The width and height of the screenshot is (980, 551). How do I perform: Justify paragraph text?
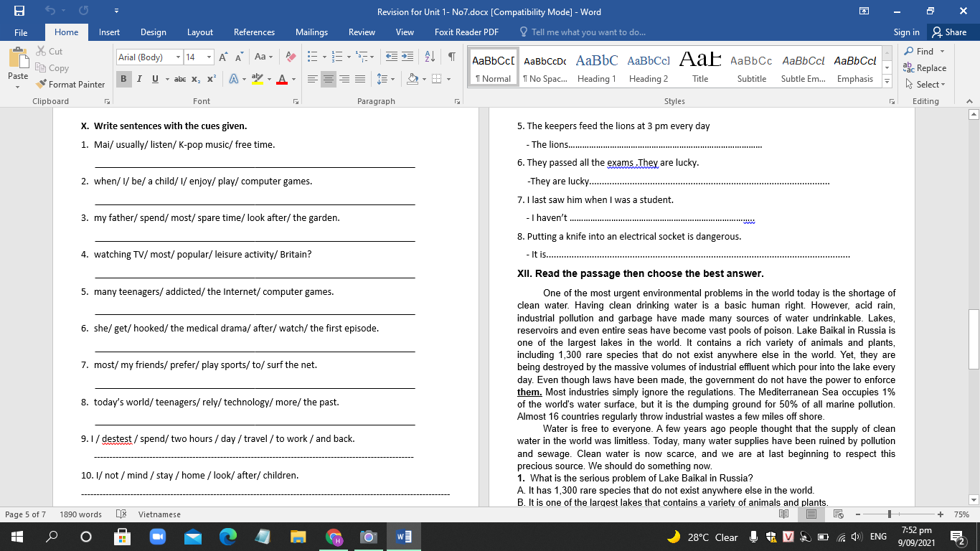(x=360, y=79)
